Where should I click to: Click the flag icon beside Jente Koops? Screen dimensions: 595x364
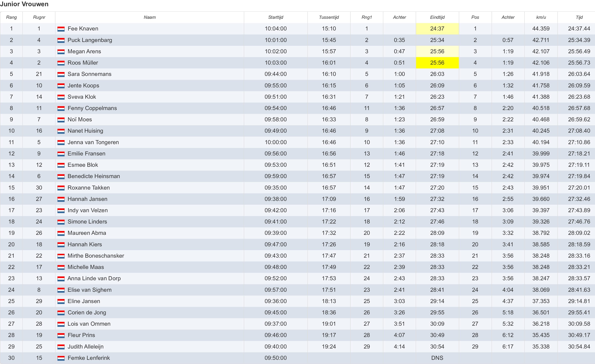61,86
